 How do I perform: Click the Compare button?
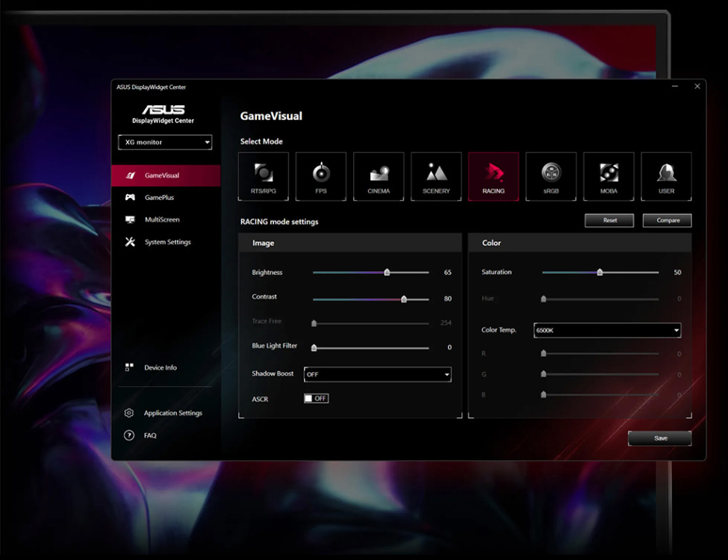click(x=668, y=220)
